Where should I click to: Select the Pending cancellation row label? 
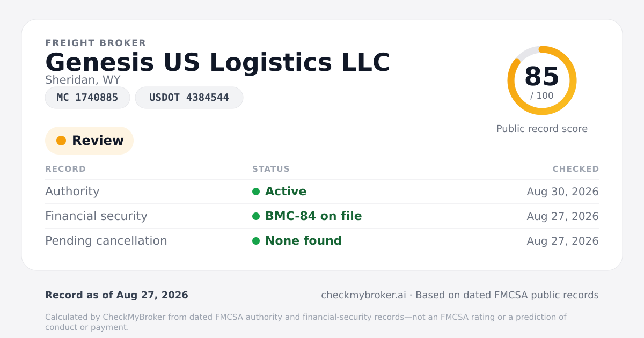point(106,241)
